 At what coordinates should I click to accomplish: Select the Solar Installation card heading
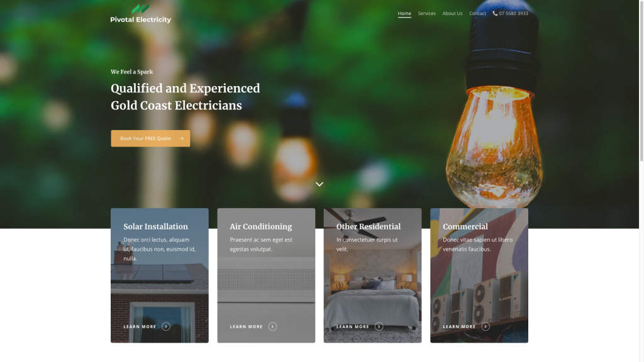(x=156, y=226)
